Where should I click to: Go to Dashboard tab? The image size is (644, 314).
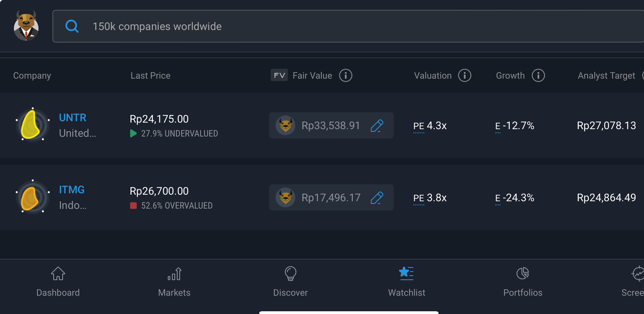click(58, 282)
